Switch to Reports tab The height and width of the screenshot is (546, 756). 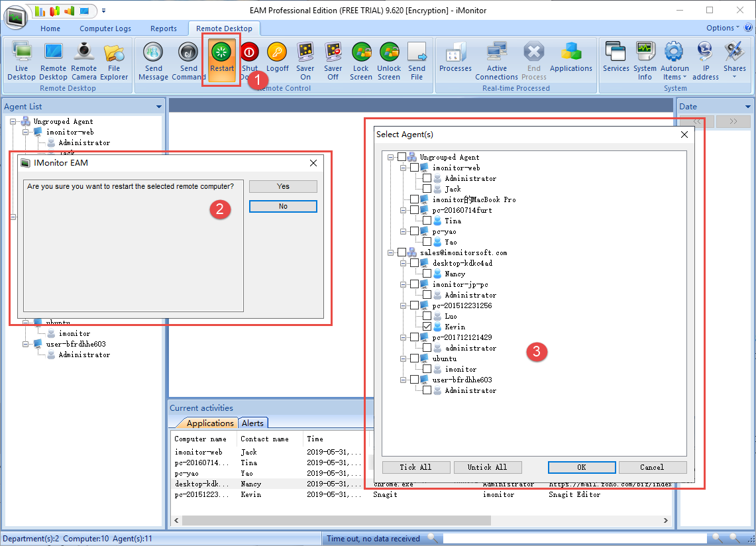click(x=164, y=28)
